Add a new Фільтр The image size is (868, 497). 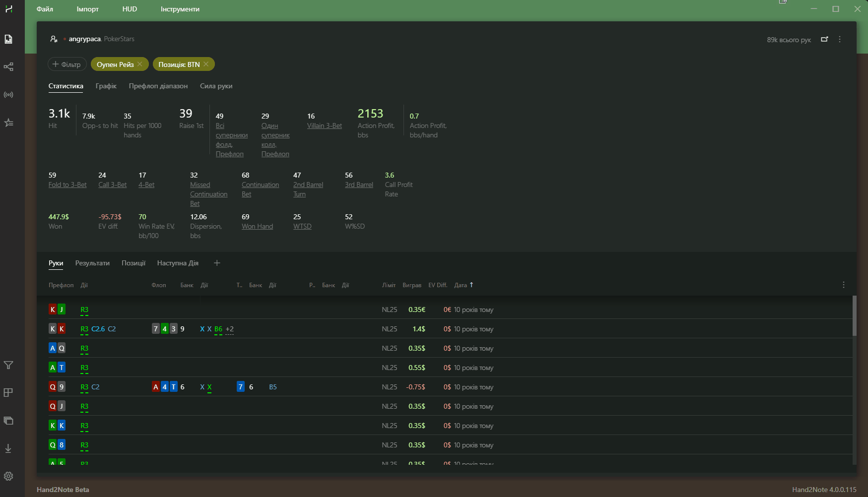tap(67, 64)
